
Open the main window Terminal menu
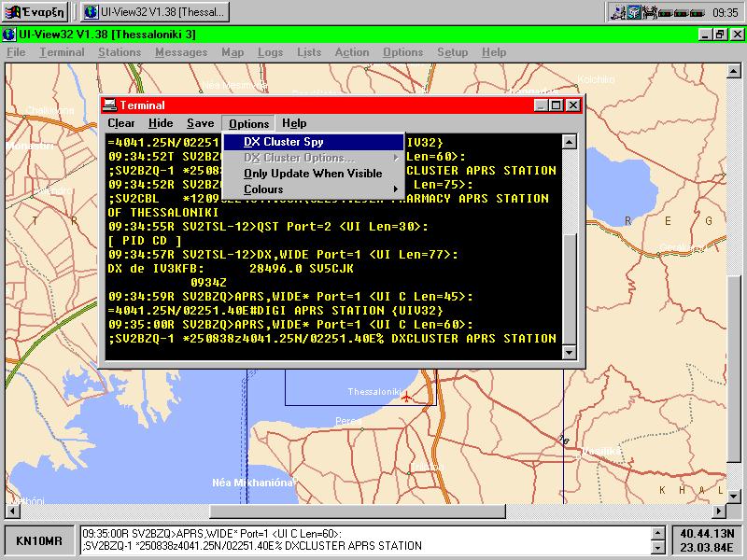pyautogui.click(x=62, y=52)
